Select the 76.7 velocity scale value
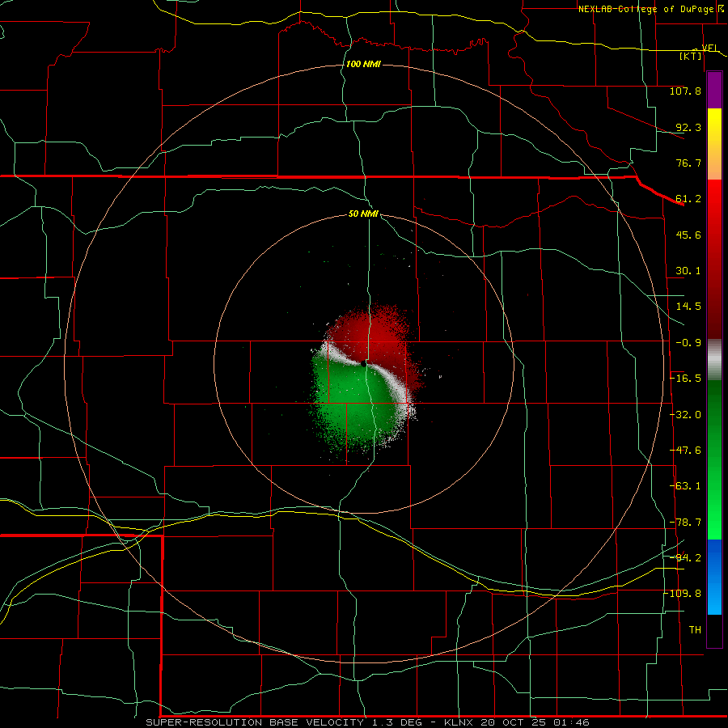Viewport: 728px width, 728px height. (688, 163)
